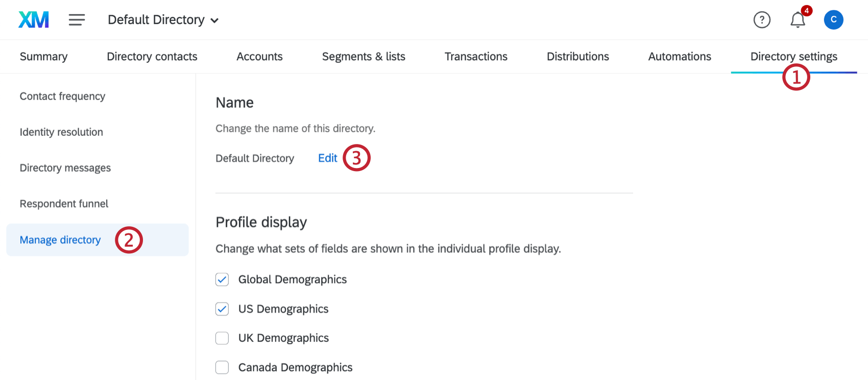This screenshot has height=380, width=868.
Task: Open the hamburger navigation menu
Action: click(x=77, y=19)
